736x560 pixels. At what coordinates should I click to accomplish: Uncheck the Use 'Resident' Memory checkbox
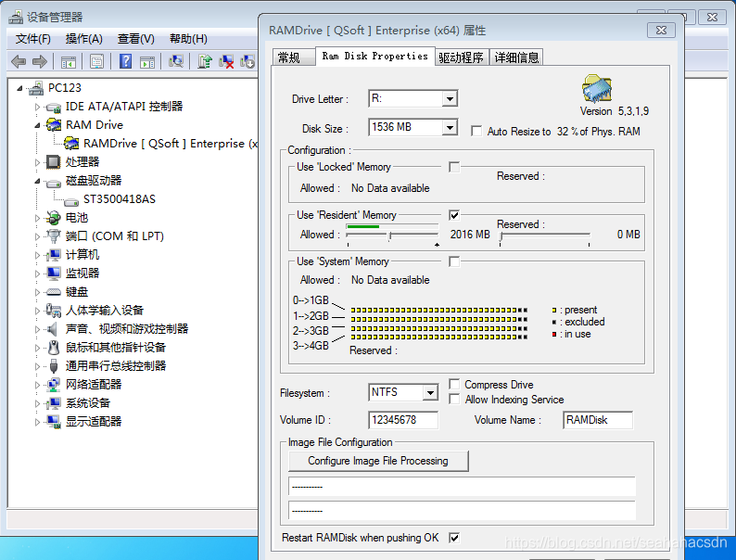point(454,215)
